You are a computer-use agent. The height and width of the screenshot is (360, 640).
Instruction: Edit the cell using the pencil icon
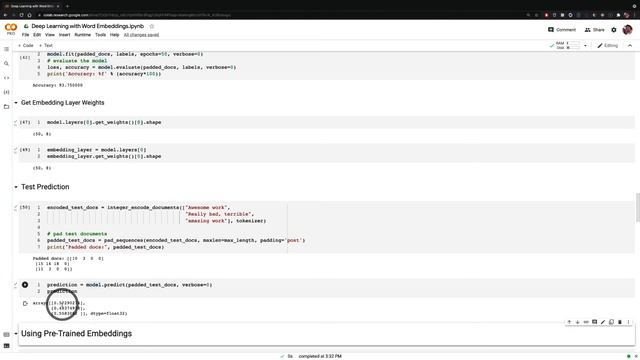coord(603,322)
